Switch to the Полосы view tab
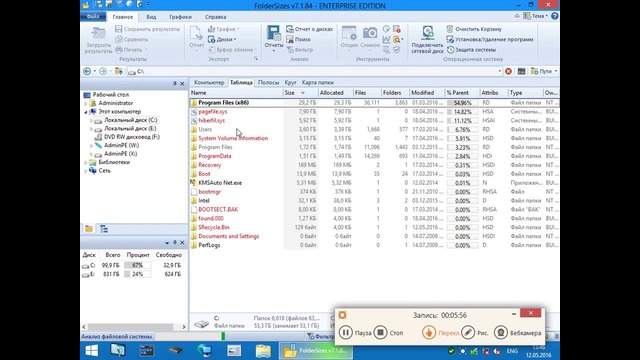 point(269,82)
